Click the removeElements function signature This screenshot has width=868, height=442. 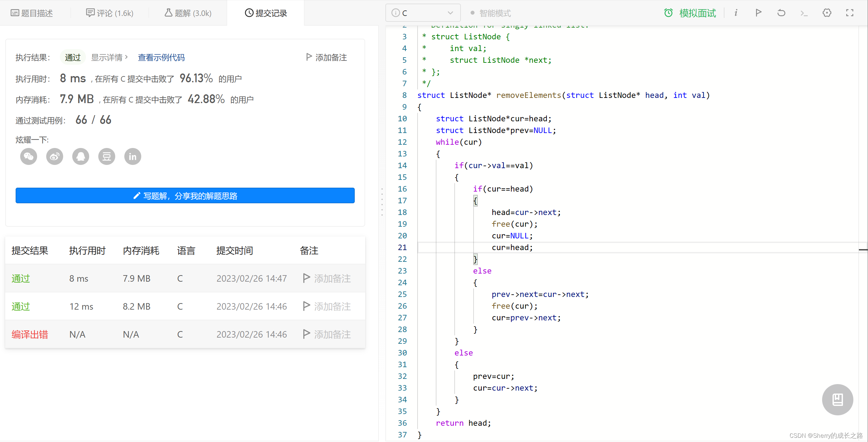tap(563, 95)
